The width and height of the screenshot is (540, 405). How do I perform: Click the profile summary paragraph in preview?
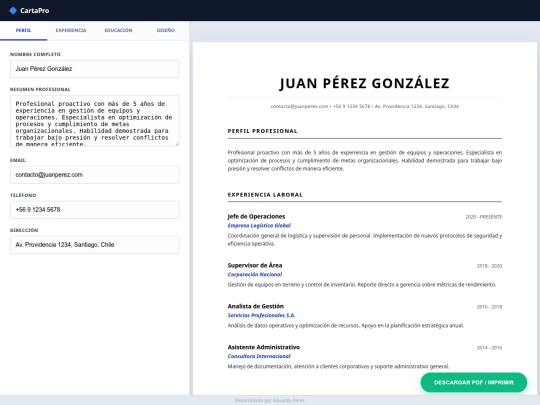pyautogui.click(x=365, y=160)
